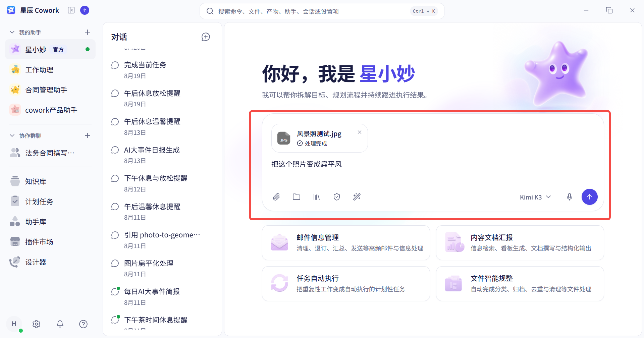The height and width of the screenshot is (338, 644).
Task: Open the knowledge library icon in input toolbar
Action: [x=317, y=197]
